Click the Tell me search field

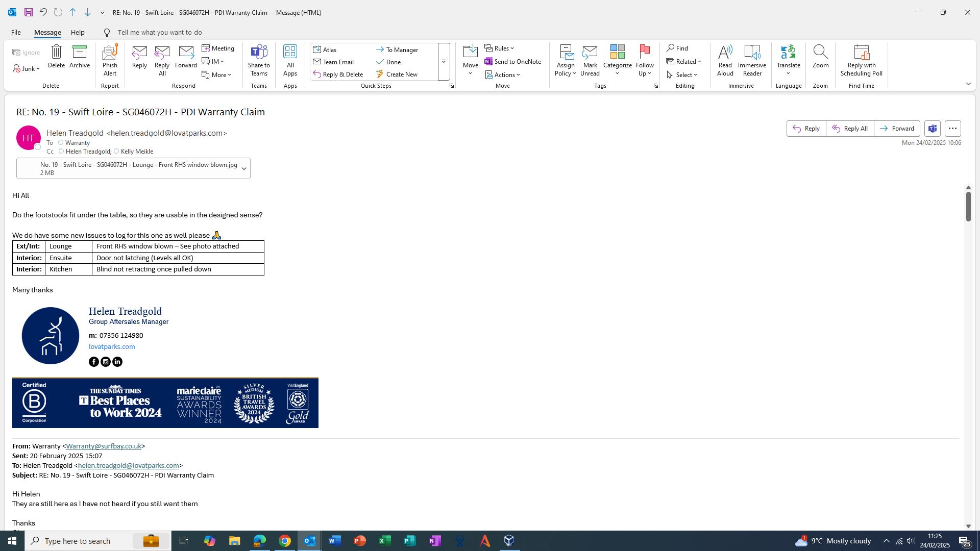[159, 33]
